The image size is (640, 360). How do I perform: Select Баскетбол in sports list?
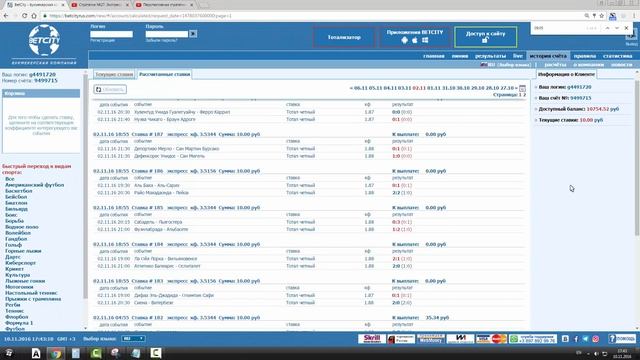(x=18, y=191)
